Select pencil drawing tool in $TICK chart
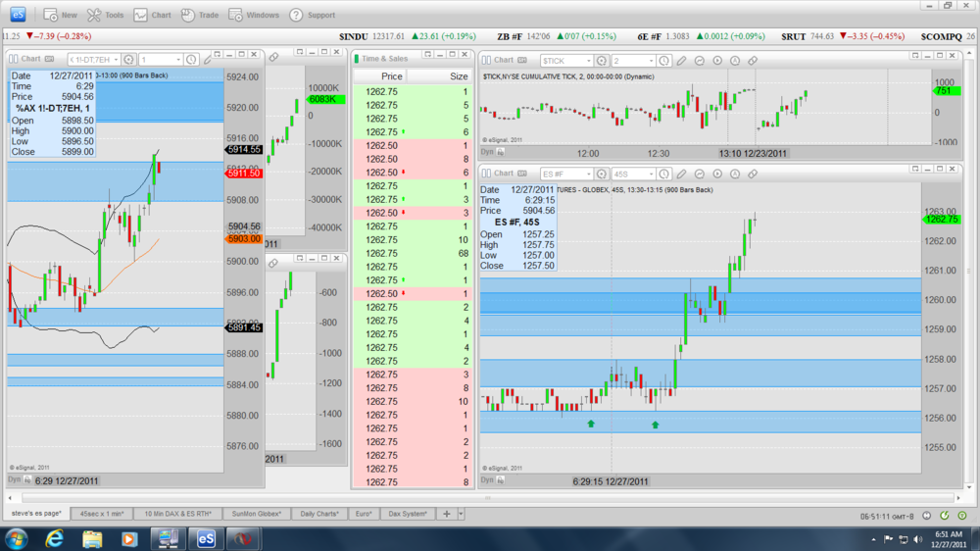 coord(682,61)
